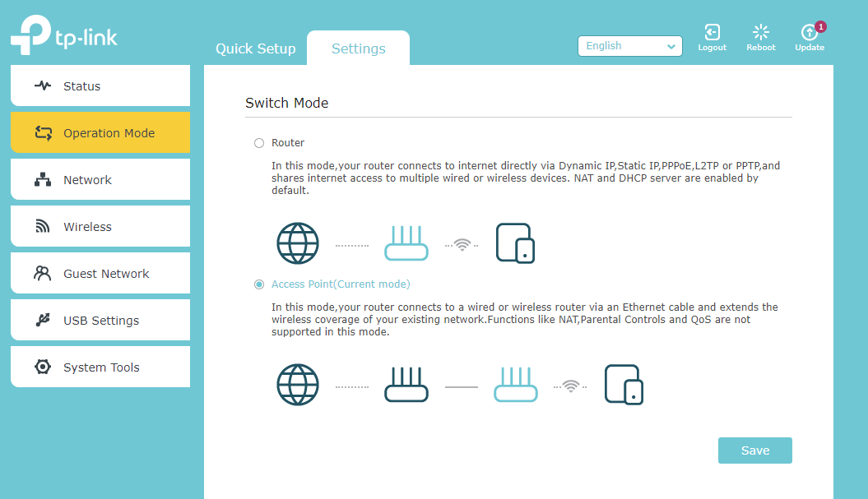Click the Wi-Fi signal icon in Router diagram
The width and height of the screenshot is (868, 499).
462,244
